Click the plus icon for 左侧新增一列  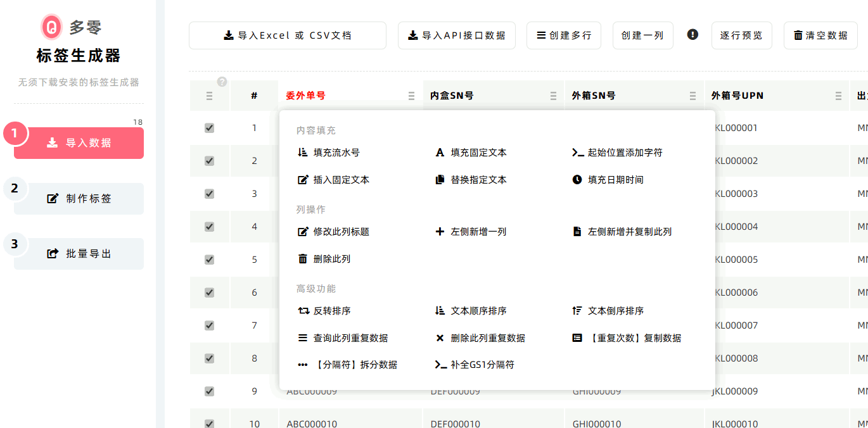440,232
